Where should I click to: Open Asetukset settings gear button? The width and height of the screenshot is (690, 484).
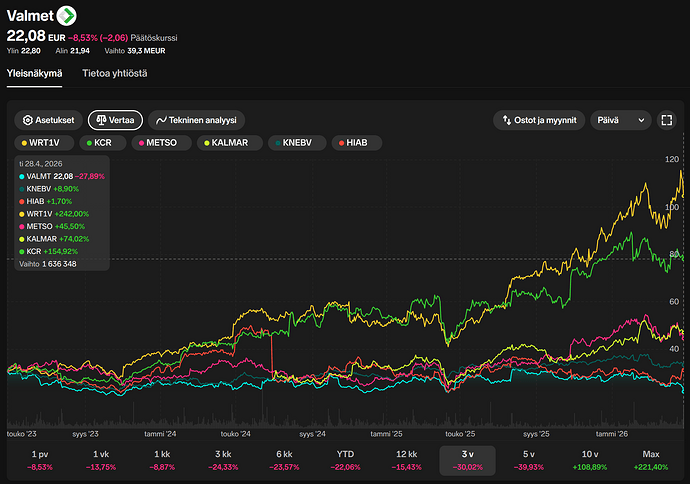pyautogui.click(x=48, y=120)
